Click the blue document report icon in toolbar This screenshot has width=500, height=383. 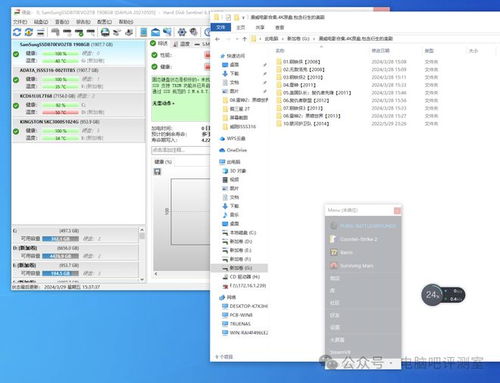coord(144,32)
